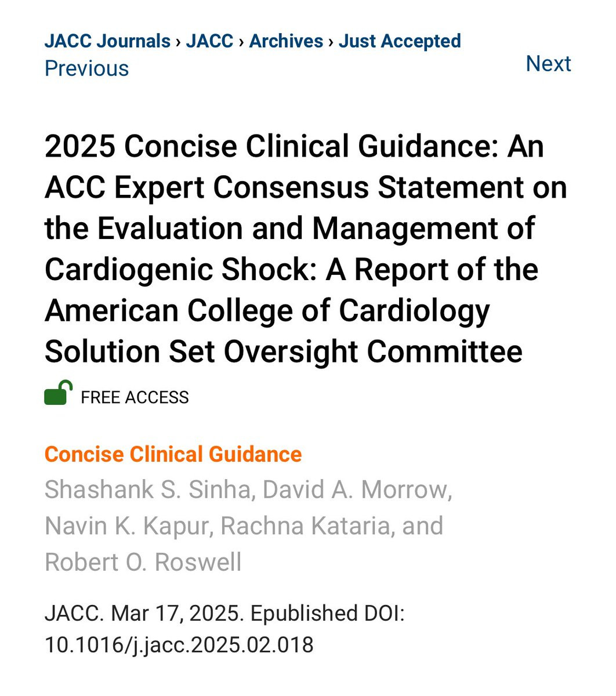Open the JACC Journals breadcrumb link
The height and width of the screenshot is (696, 616).
(x=107, y=41)
